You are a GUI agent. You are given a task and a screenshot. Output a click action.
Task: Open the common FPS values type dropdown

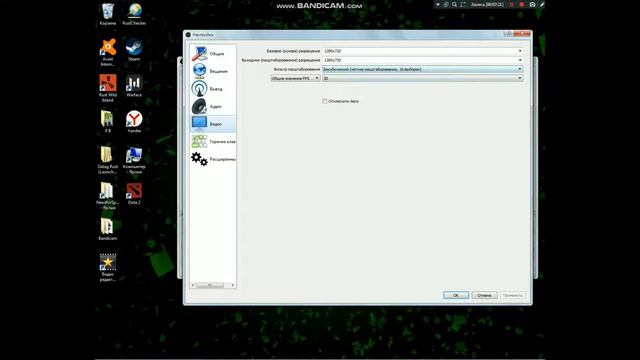click(x=295, y=78)
